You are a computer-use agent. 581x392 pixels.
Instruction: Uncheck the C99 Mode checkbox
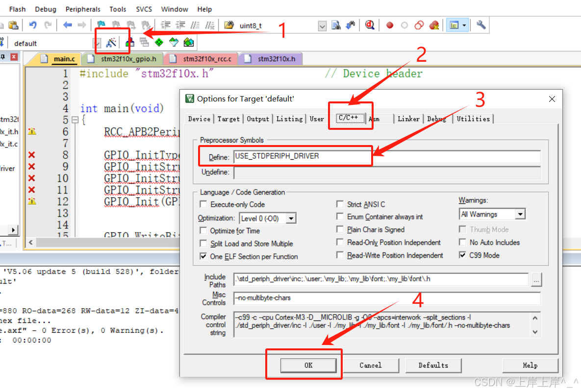[x=462, y=255]
